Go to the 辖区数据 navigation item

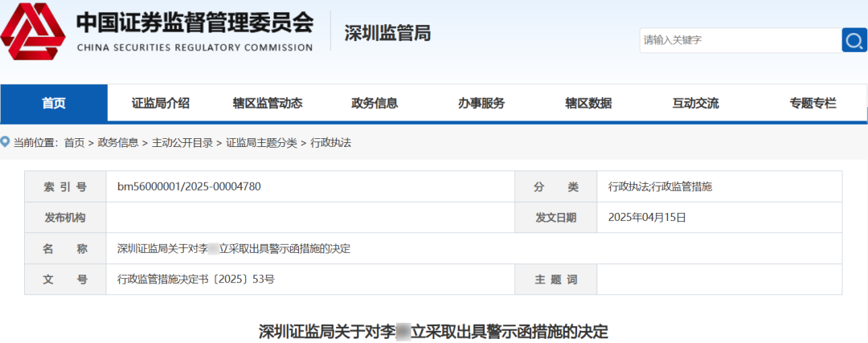pos(588,104)
